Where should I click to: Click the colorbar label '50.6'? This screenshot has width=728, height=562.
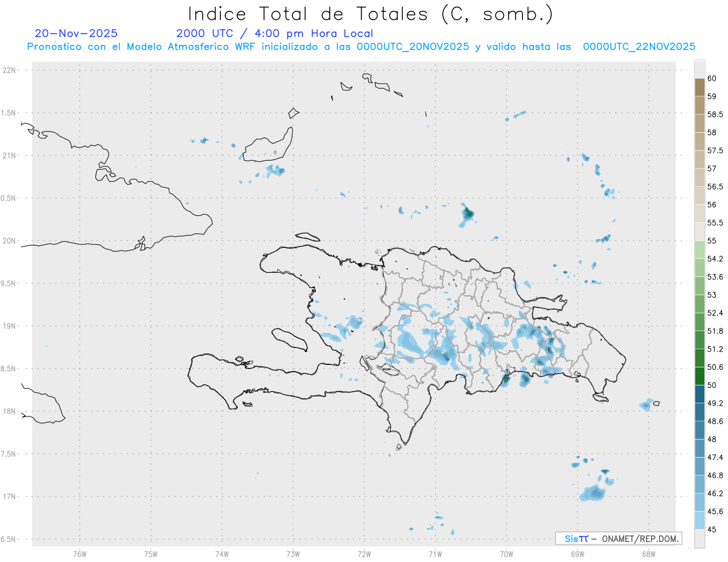point(715,367)
